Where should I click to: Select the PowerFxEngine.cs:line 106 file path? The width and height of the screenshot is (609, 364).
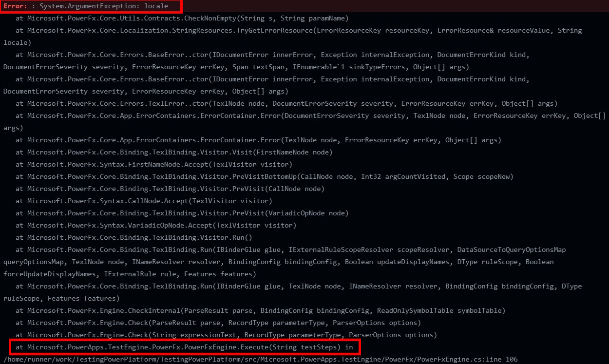pos(260,360)
